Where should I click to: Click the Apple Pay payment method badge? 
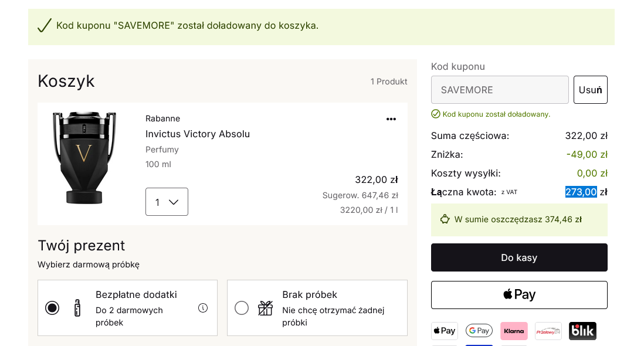coord(445,331)
